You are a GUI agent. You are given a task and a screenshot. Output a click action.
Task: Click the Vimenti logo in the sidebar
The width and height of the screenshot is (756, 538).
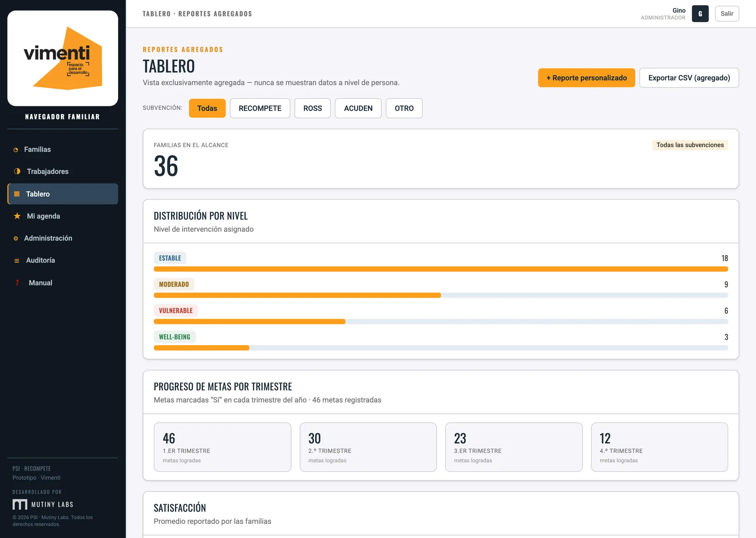63,58
